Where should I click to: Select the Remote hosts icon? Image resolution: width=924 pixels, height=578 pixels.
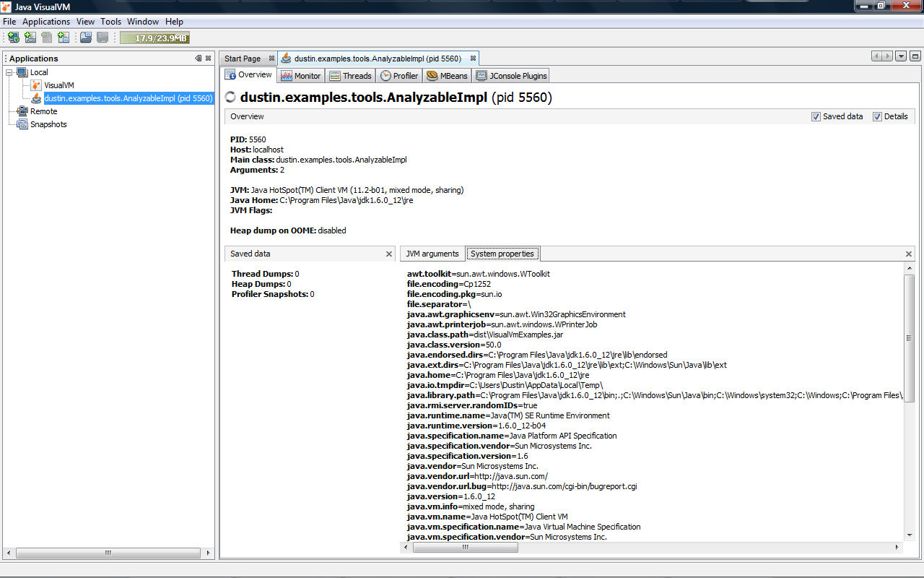(x=22, y=111)
